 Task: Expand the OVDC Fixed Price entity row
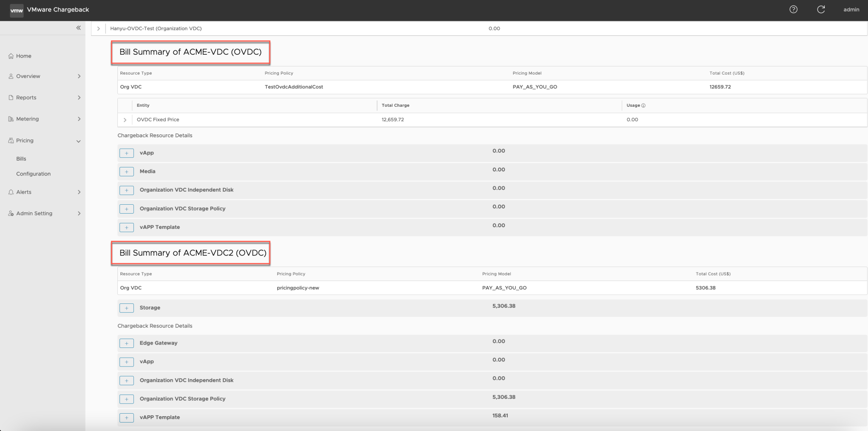[x=125, y=120]
